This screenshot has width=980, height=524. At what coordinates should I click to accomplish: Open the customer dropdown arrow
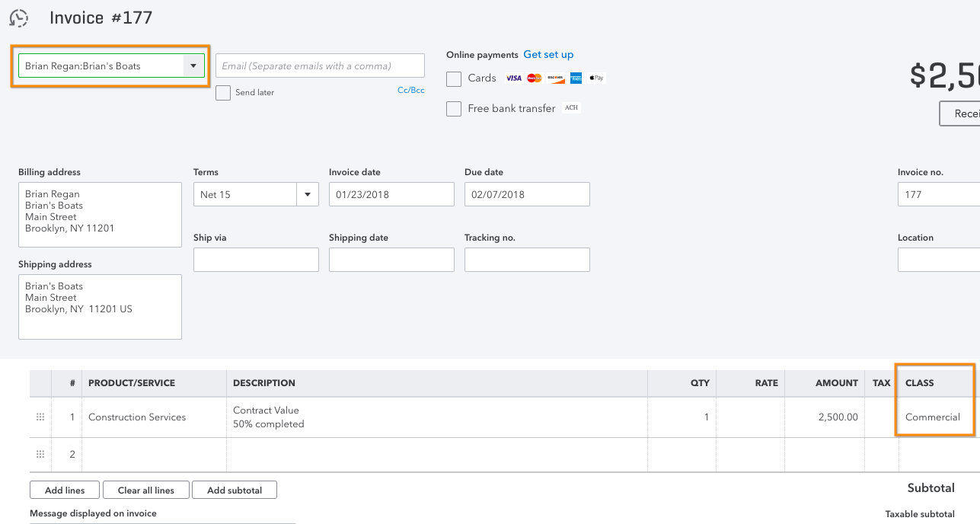point(193,65)
